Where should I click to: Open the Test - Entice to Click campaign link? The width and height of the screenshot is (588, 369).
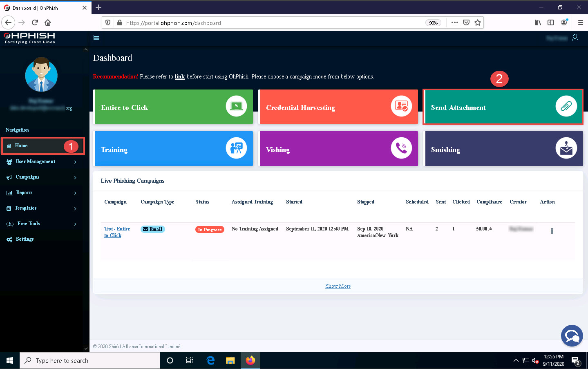117,232
